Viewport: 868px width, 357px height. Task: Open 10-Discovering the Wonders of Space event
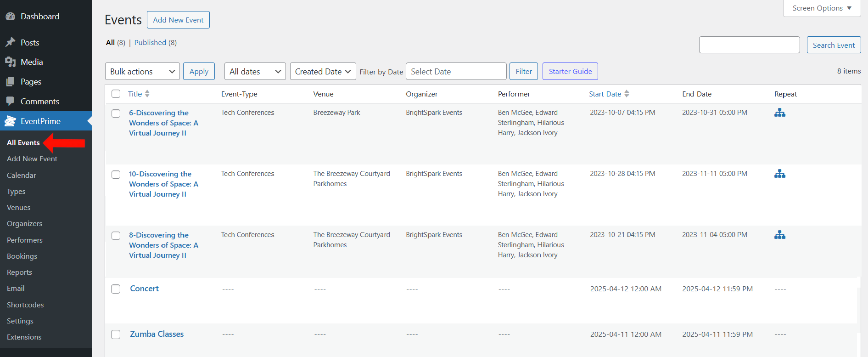tap(163, 184)
